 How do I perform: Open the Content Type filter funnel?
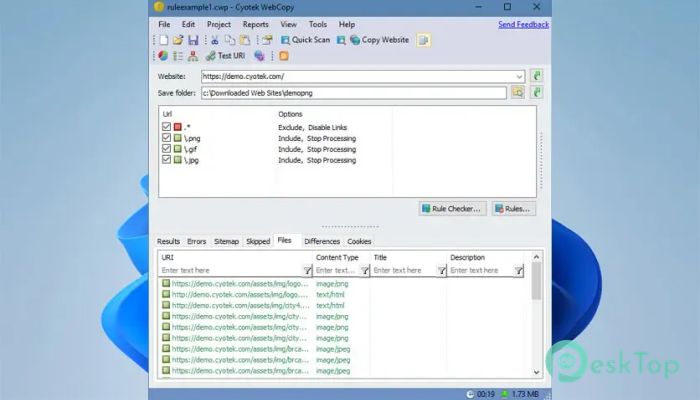point(365,271)
